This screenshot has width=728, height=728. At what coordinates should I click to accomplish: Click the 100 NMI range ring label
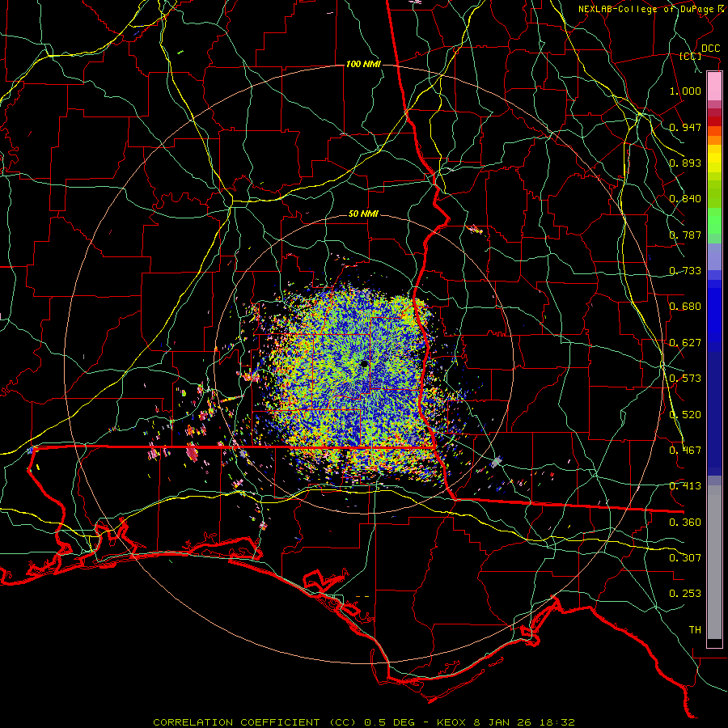pyautogui.click(x=363, y=64)
